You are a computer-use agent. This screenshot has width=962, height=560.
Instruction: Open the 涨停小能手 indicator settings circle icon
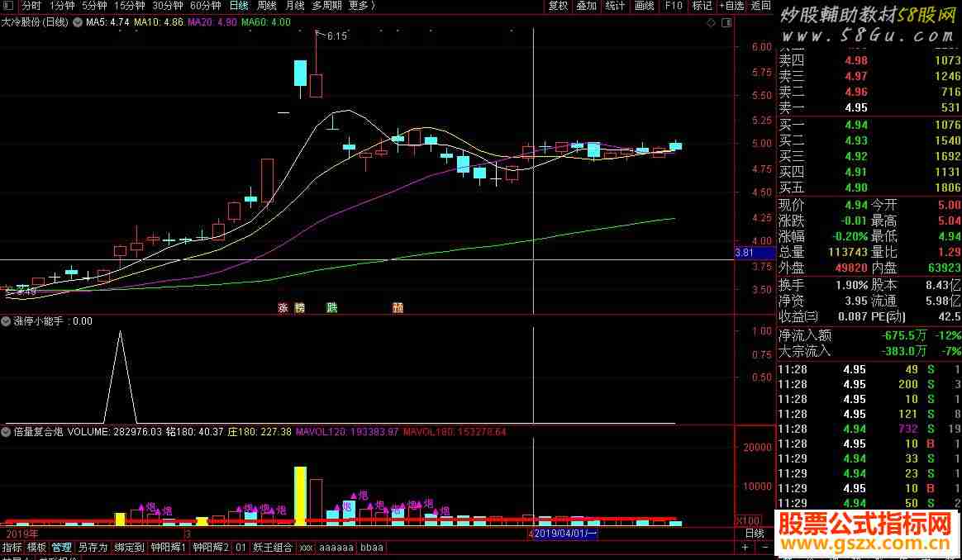tap(6, 320)
